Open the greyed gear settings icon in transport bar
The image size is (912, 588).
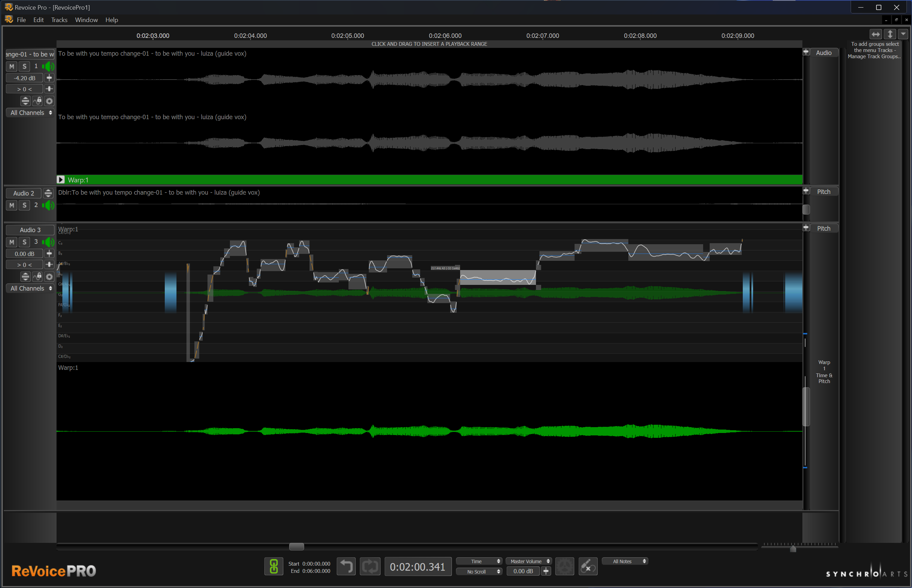coord(564,566)
